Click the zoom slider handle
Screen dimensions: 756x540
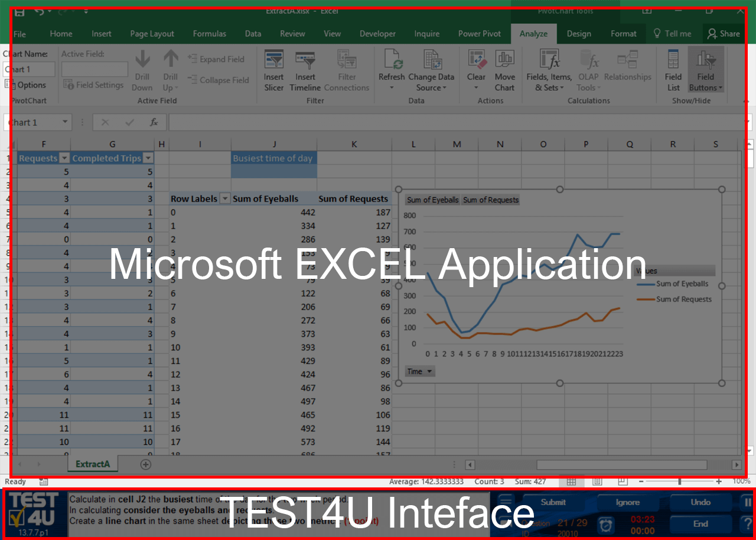tap(680, 482)
